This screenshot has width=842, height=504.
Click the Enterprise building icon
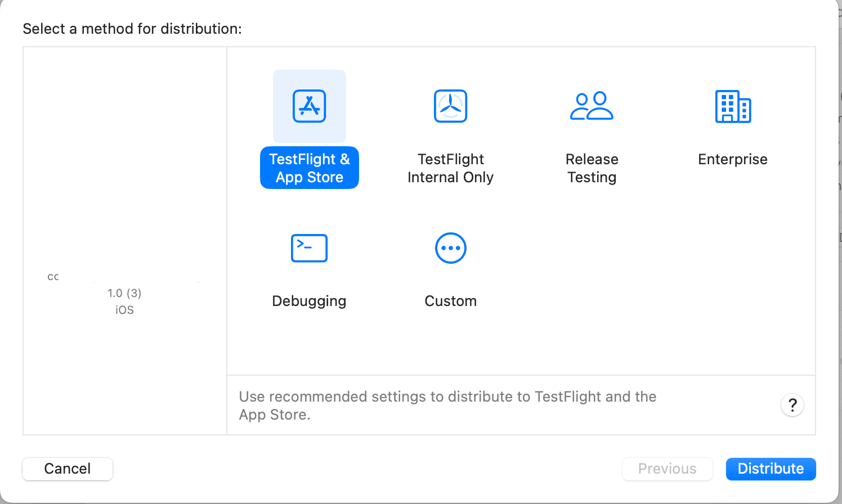(732, 106)
